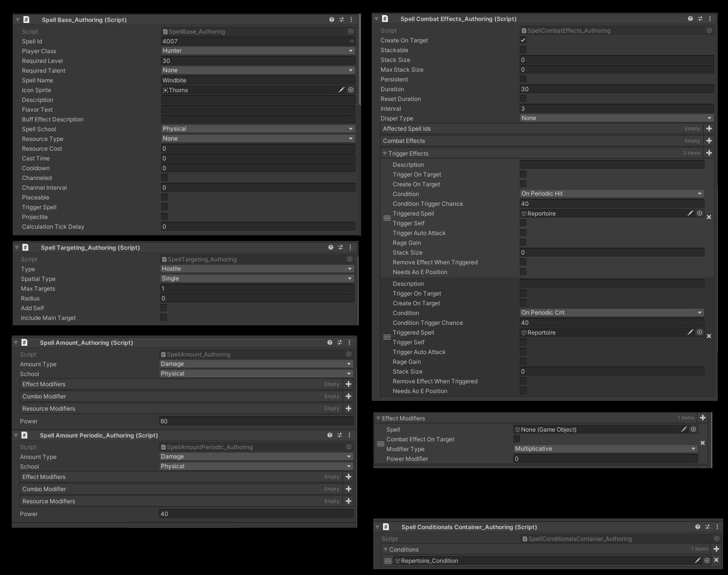
Task: Edit the Thorns icon sprite
Action: (x=342, y=90)
